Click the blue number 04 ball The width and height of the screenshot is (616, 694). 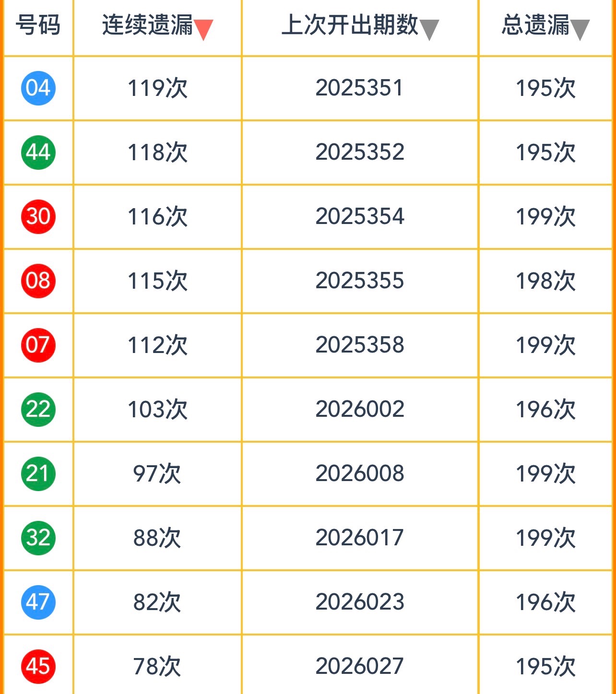[38, 88]
